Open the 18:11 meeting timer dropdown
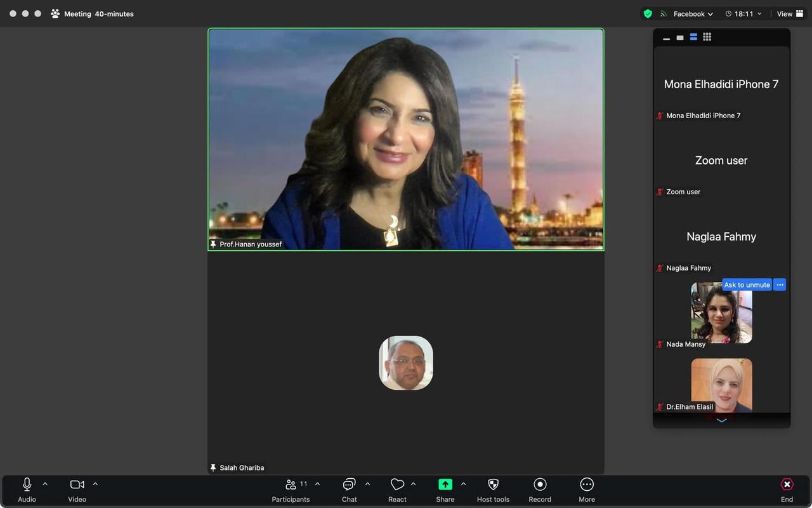The image size is (812, 508). pyautogui.click(x=743, y=14)
